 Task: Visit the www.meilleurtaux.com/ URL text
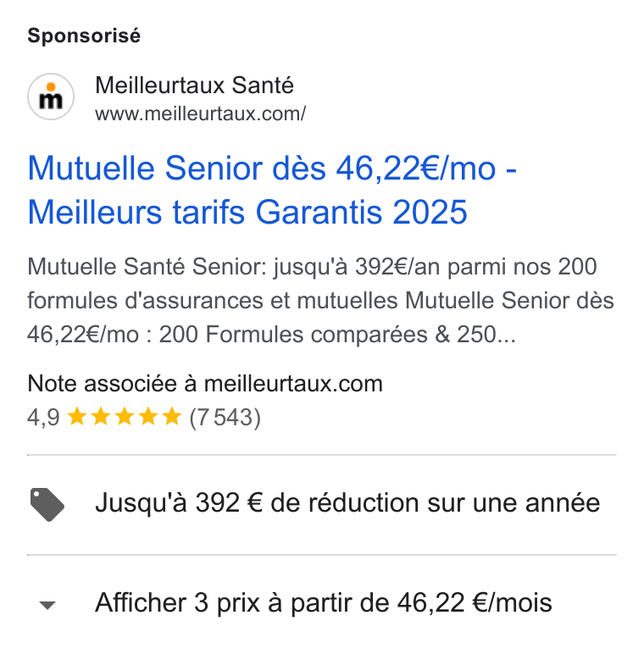201,114
